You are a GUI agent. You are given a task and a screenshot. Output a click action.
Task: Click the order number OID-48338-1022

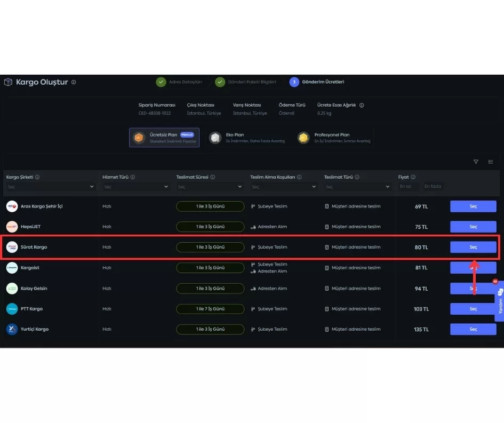coord(155,113)
